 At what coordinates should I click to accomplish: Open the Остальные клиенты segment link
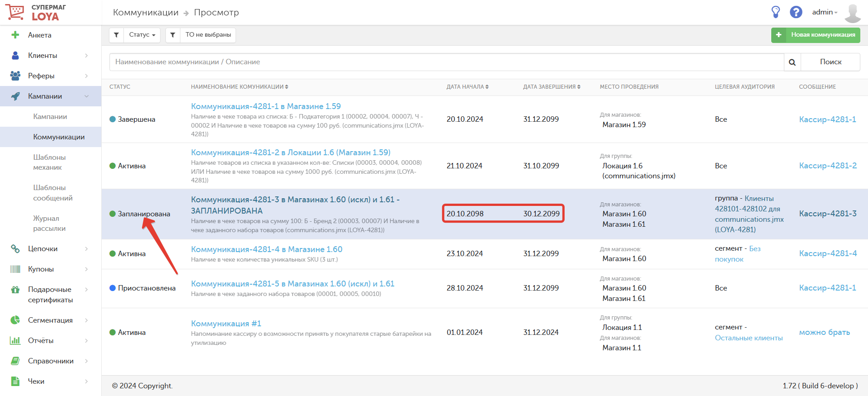[749, 338]
